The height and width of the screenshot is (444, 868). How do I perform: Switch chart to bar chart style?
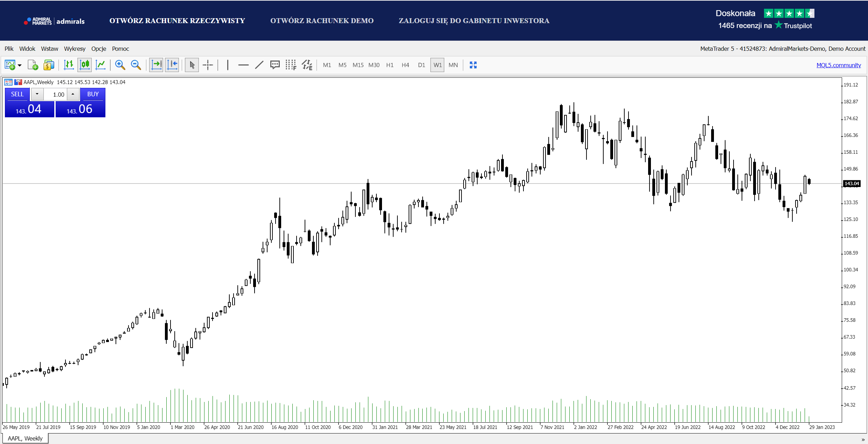pos(69,65)
